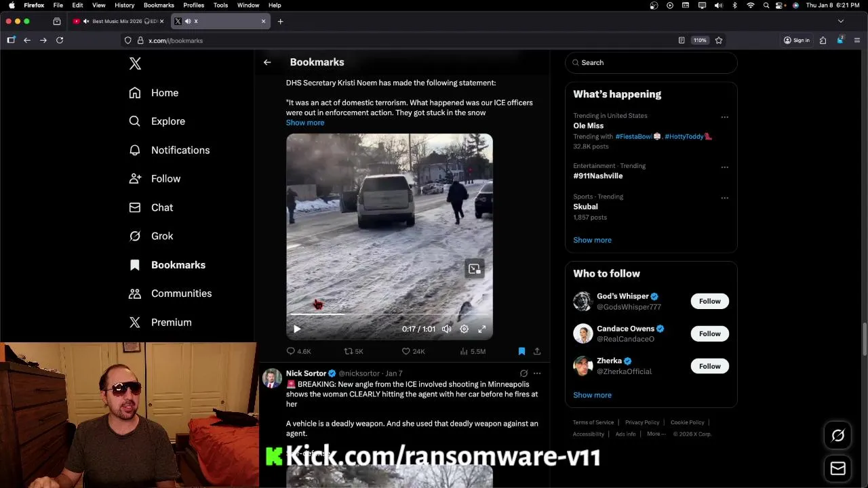Image resolution: width=868 pixels, height=488 pixels.
Task: Click the Search input field
Action: (651, 62)
